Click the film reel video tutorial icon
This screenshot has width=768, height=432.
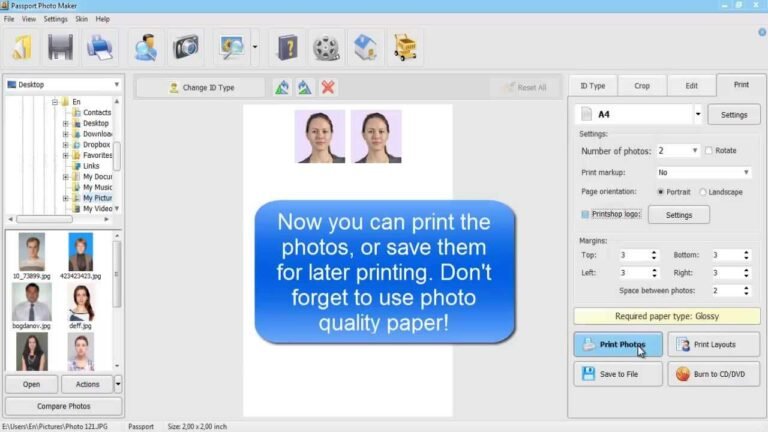(x=326, y=48)
